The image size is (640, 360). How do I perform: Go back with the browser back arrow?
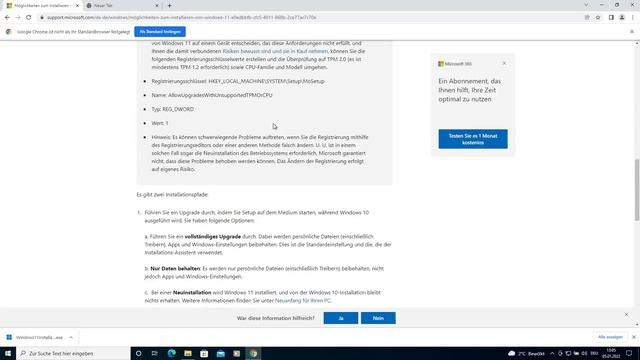(x=7, y=18)
